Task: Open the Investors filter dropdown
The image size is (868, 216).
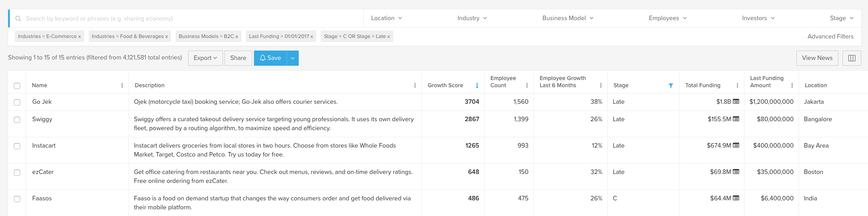Action: [x=758, y=18]
